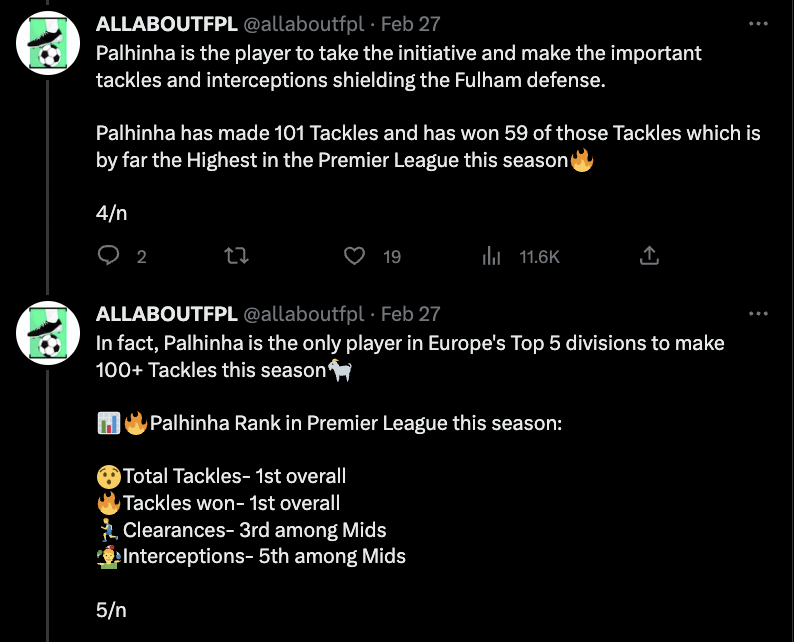The image size is (794, 642).
Task: Click the like count number 19
Action: (392, 257)
